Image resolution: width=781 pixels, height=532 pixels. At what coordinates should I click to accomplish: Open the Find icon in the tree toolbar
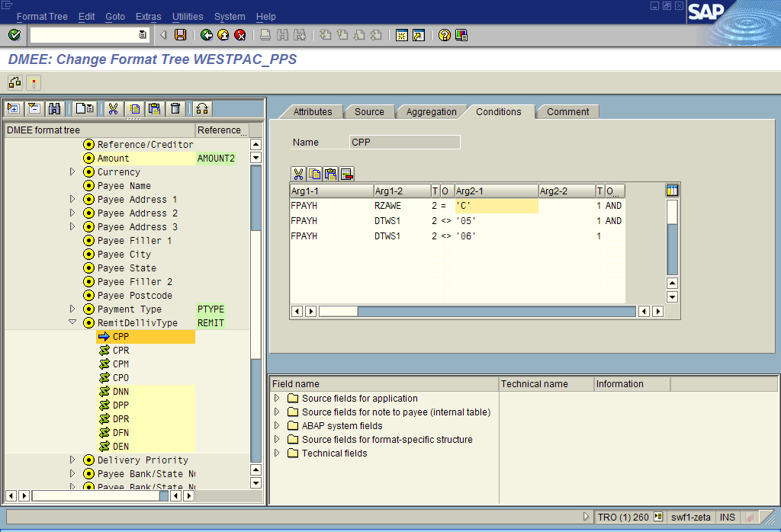coord(54,109)
